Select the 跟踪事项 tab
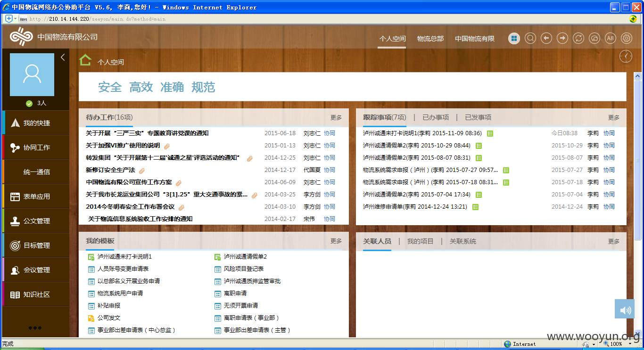Viewport: 644px width, 350px height. click(x=384, y=117)
